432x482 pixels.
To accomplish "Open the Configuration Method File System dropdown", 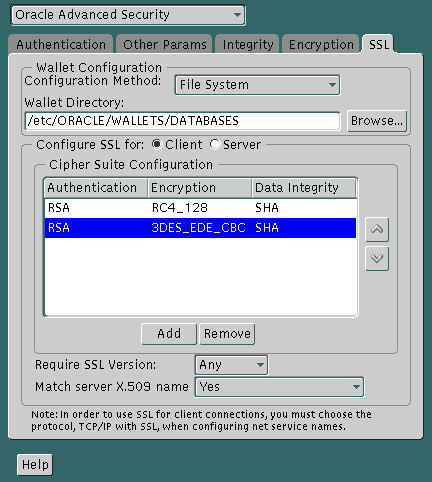I will point(257,85).
